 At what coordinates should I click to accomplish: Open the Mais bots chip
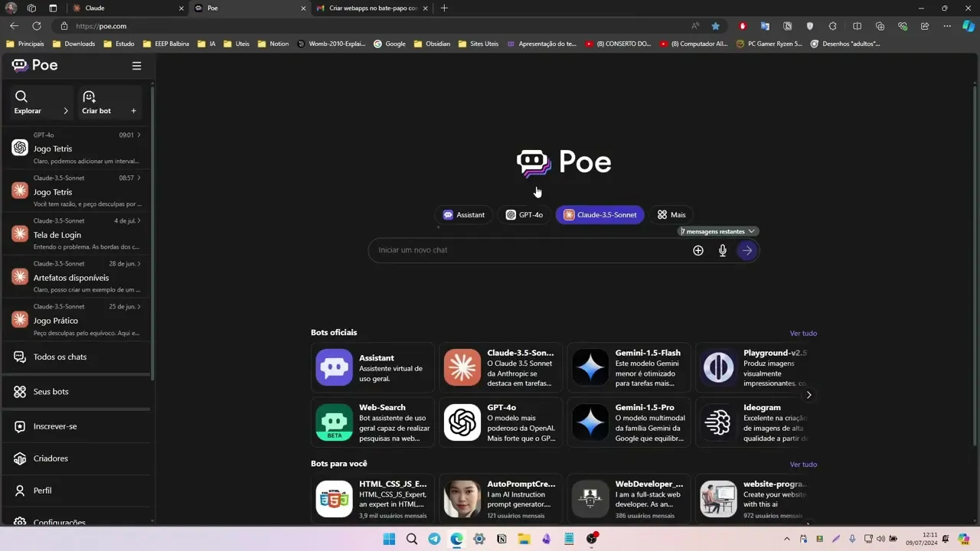pos(671,215)
